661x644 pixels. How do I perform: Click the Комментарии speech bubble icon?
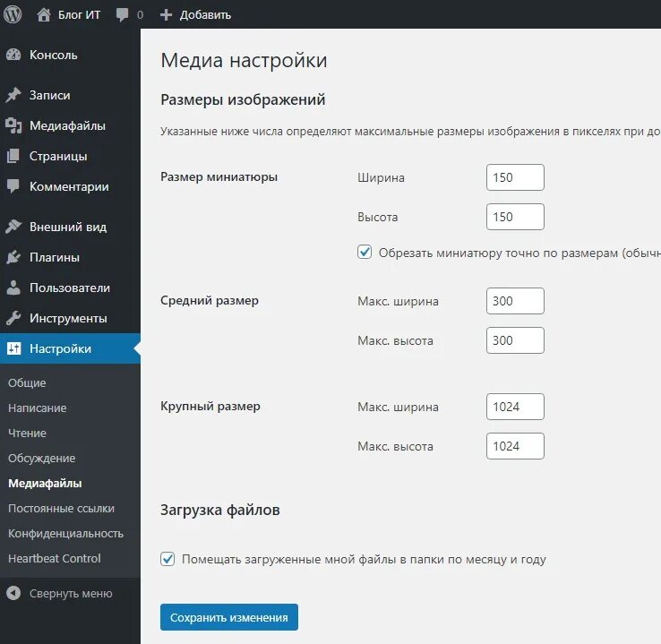tap(13, 186)
